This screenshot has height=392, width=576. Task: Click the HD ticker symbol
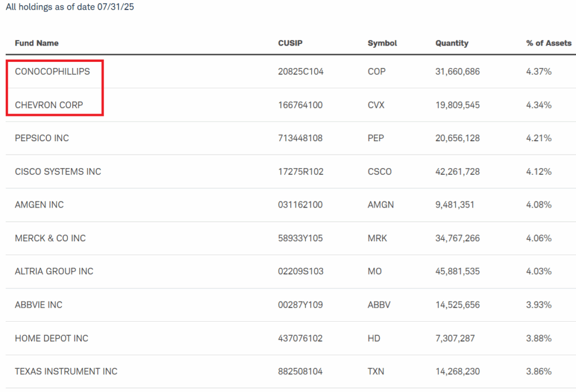(374, 338)
